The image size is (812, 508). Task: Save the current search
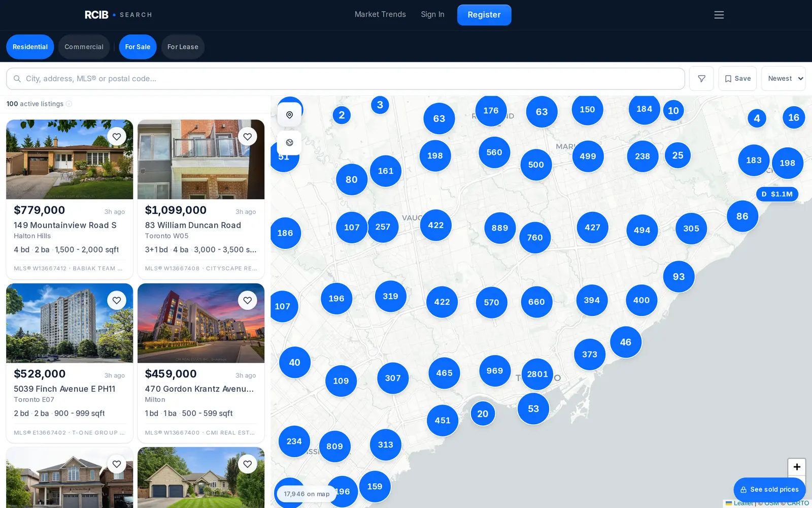click(x=737, y=79)
